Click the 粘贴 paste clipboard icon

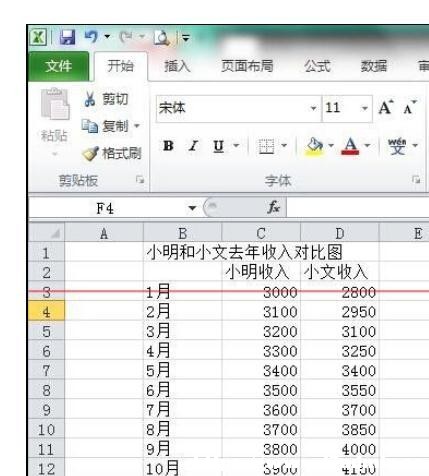pos(55,104)
